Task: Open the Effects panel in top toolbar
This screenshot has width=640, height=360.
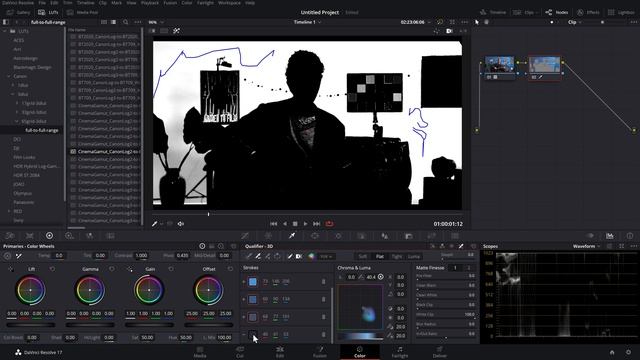Action: [x=588, y=12]
